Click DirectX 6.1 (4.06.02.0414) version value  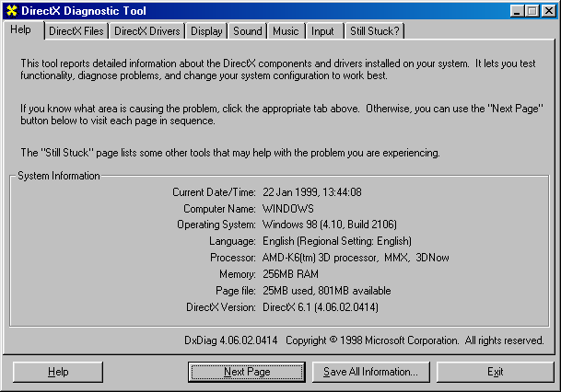pyautogui.click(x=321, y=307)
